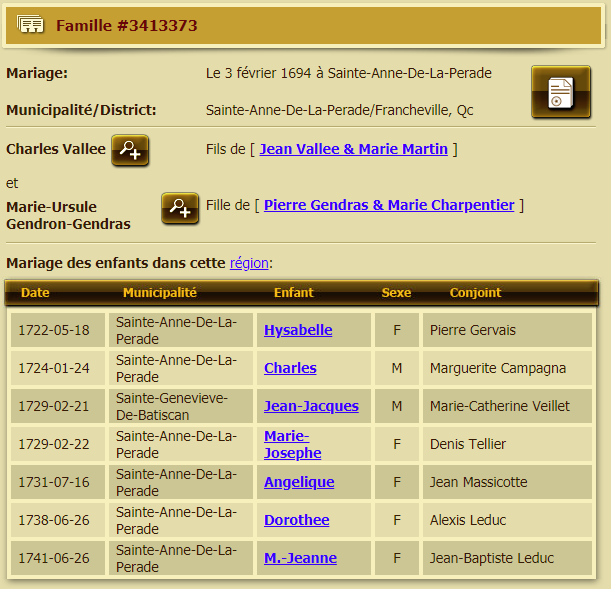Open child Dorothee link
This screenshot has width=611, height=589.
[x=297, y=520]
